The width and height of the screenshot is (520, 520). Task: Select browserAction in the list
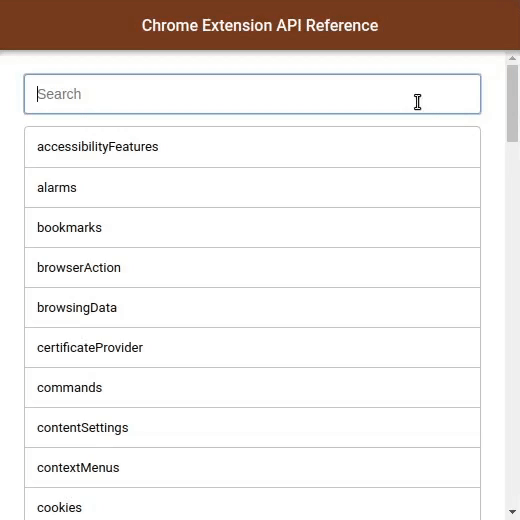pyautogui.click(x=252, y=268)
